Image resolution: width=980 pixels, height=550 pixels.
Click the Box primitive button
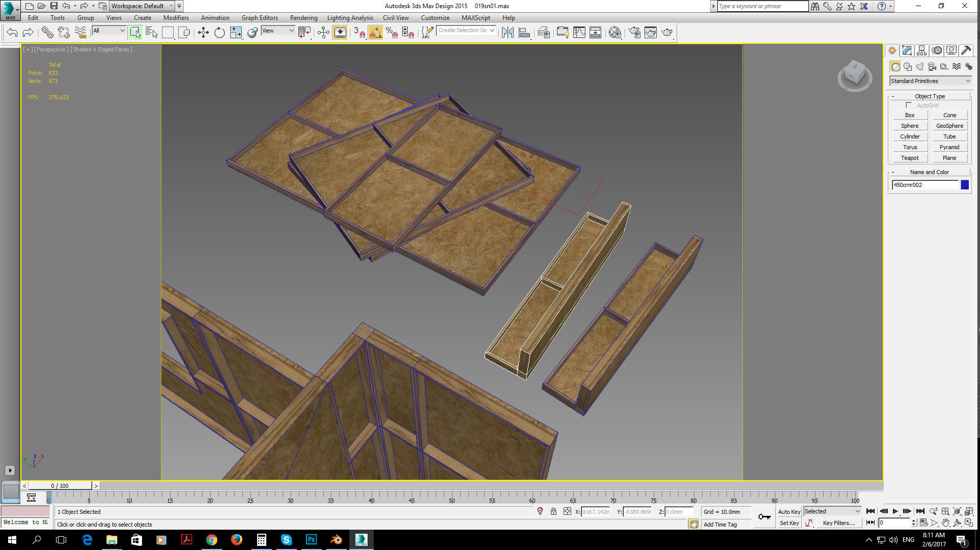click(x=910, y=115)
